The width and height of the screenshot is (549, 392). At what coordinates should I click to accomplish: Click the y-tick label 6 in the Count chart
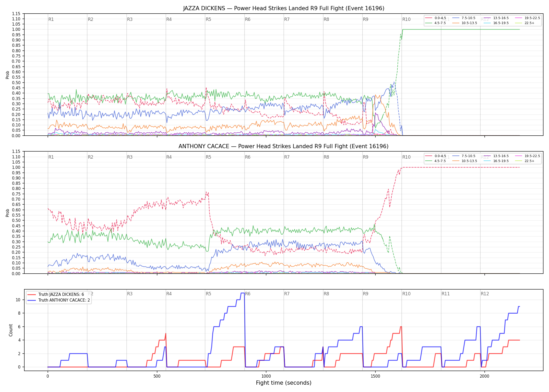point(19,327)
